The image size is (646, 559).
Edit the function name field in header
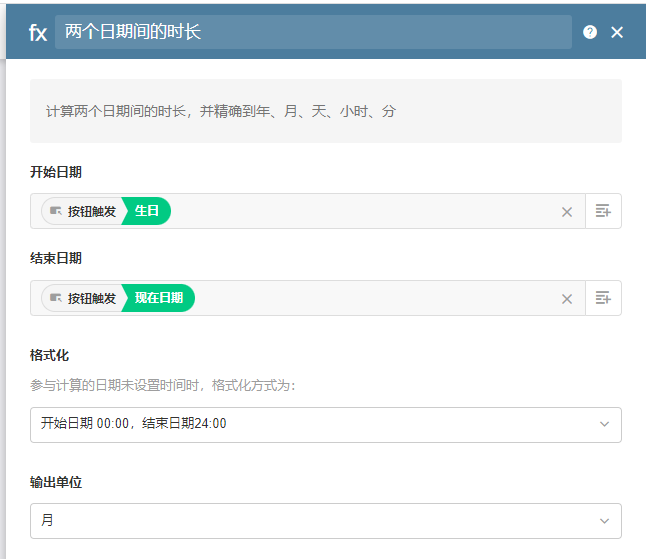point(312,32)
